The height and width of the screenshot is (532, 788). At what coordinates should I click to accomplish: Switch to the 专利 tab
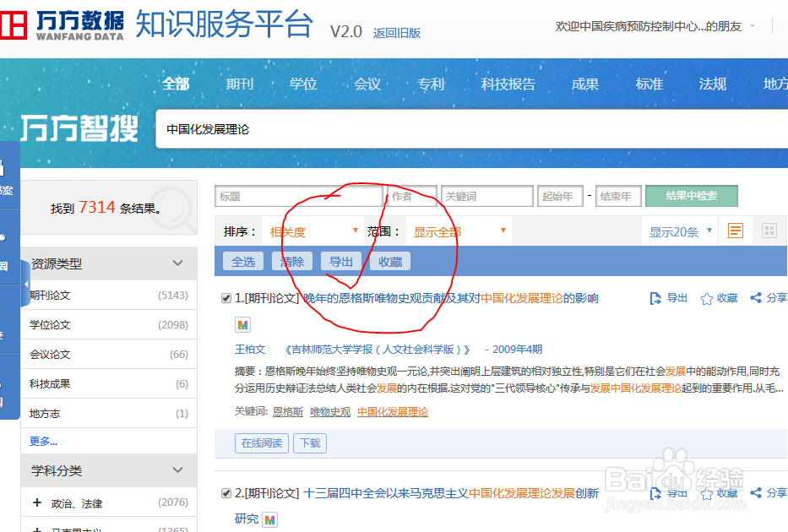pyautogui.click(x=431, y=84)
